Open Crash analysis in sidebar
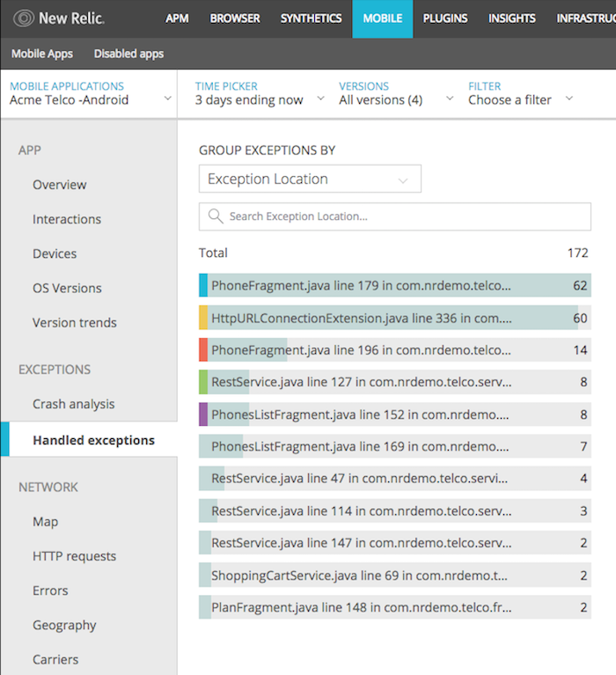 pos(74,404)
